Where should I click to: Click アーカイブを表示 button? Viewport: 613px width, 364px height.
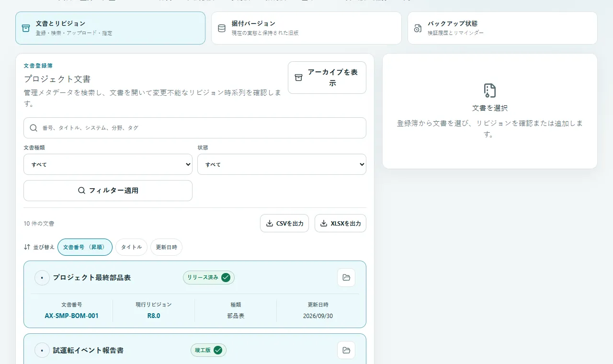click(327, 77)
